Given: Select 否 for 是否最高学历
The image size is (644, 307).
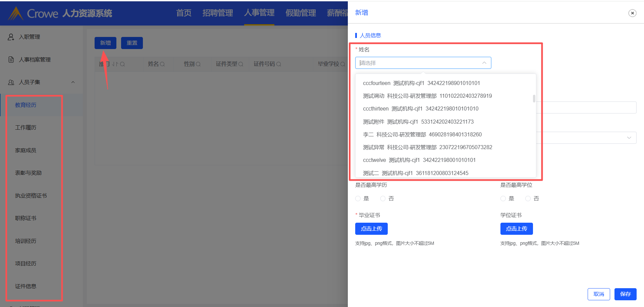Looking at the screenshot, I should (x=383, y=199).
